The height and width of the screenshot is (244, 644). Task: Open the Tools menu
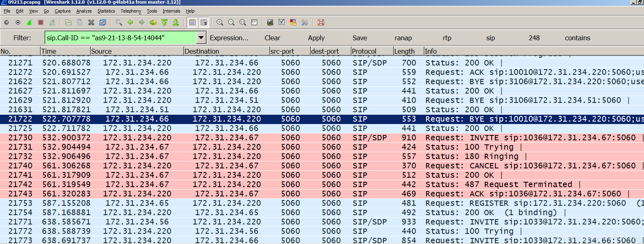(152, 11)
